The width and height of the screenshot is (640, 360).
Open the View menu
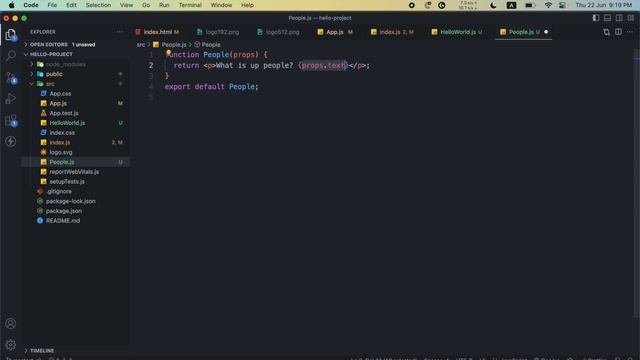pyautogui.click(x=126, y=5)
